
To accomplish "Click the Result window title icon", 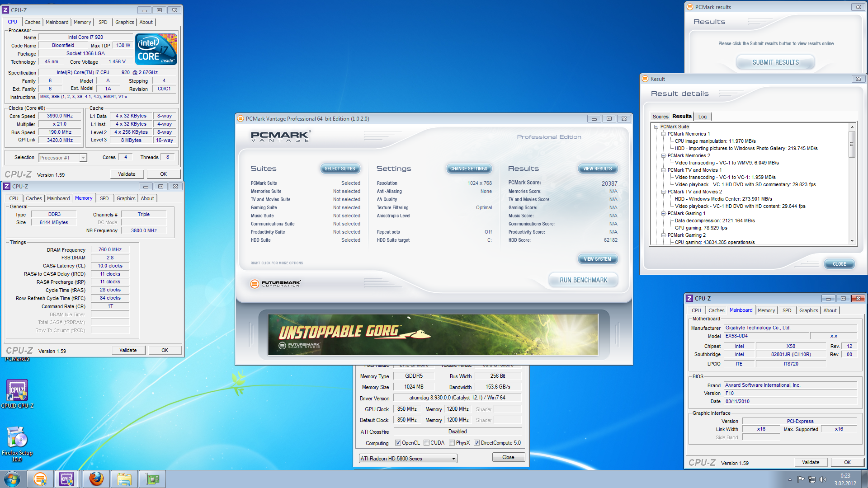I will [x=645, y=79].
